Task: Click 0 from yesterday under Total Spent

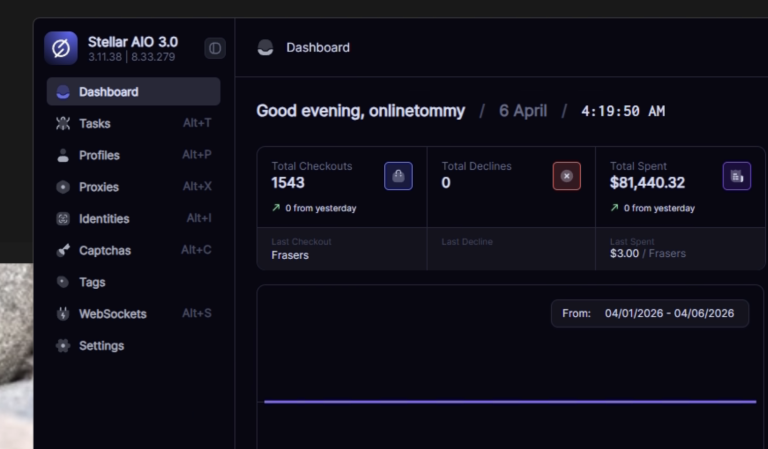Action: (659, 208)
